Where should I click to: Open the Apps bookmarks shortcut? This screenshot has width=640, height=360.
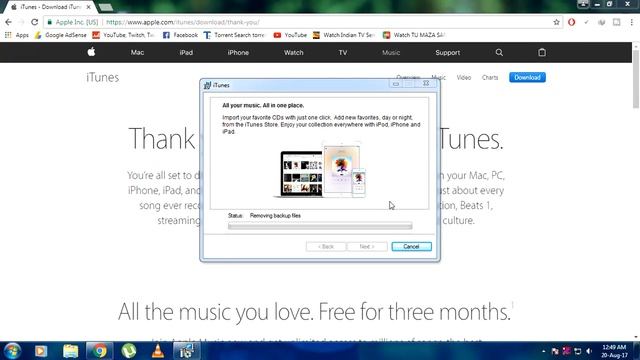click(x=17, y=35)
